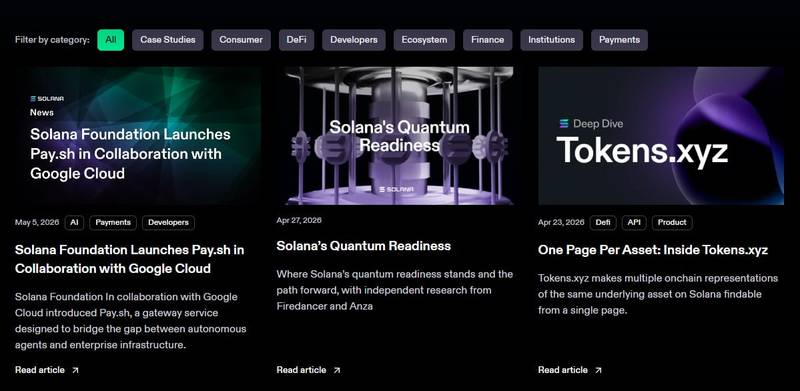Screen dimensions: 800x391
Task: Click arrow icon beside Tokens.xyz Read article
Action: click(598, 370)
